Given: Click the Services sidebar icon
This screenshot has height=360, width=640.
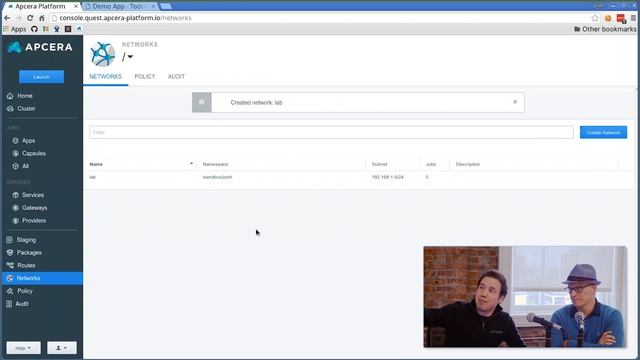Looking at the screenshot, I should click(x=16, y=195).
